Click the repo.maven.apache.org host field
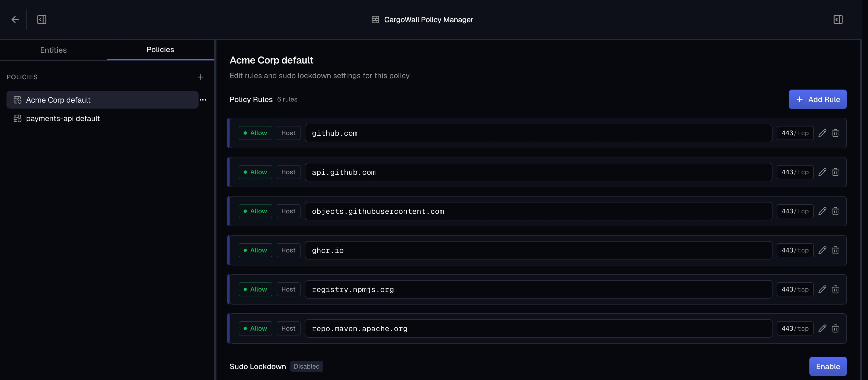Screen dimensions: 868x380 click(x=538, y=329)
